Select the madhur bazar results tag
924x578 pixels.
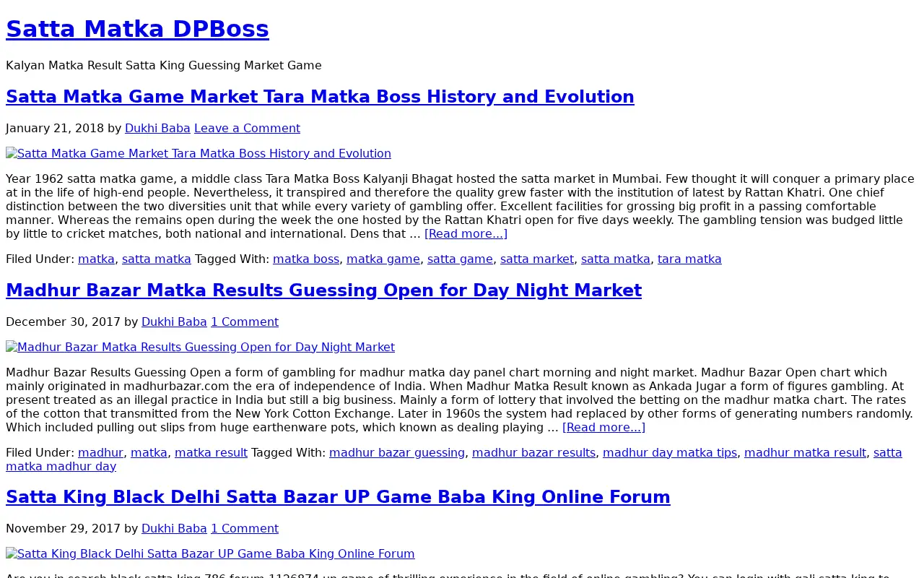(533, 452)
